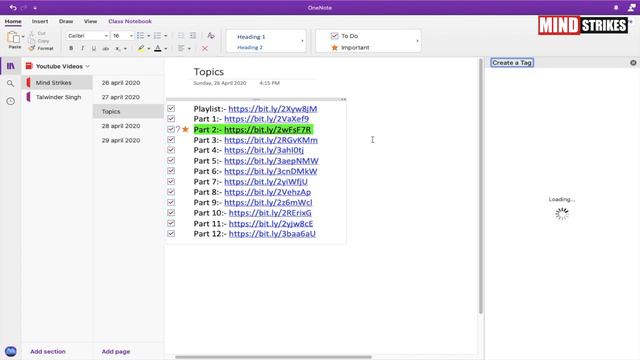Click the Redo arrow in title bar
The image size is (640, 360).
(24, 8)
